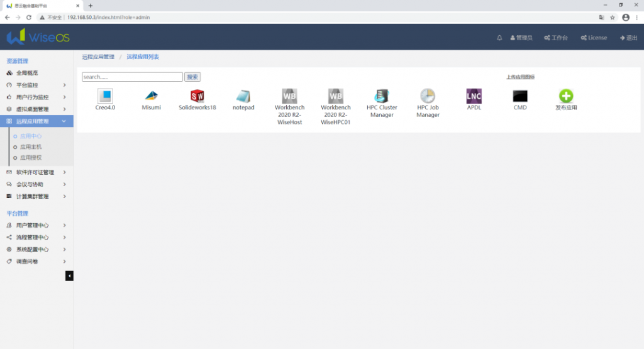Select 应用主机 in the sidebar submenu
Viewport: 644px width, 349px height.
(31, 147)
